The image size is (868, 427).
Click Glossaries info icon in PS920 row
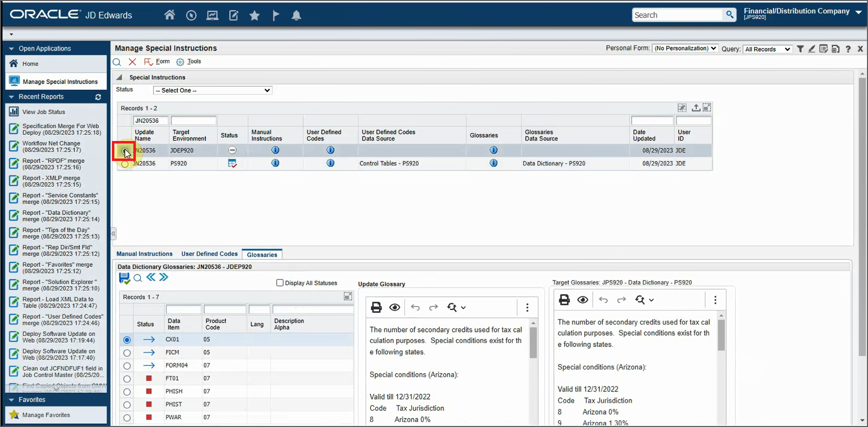click(x=493, y=163)
